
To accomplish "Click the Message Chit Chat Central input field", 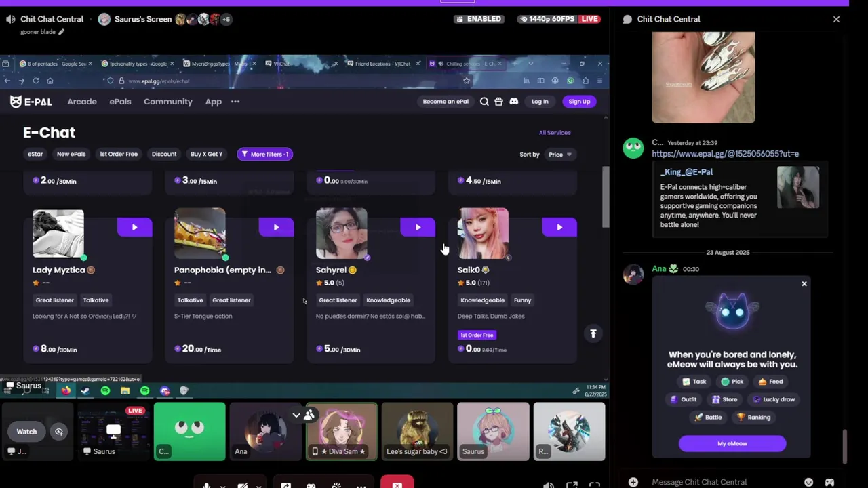I will point(722,482).
